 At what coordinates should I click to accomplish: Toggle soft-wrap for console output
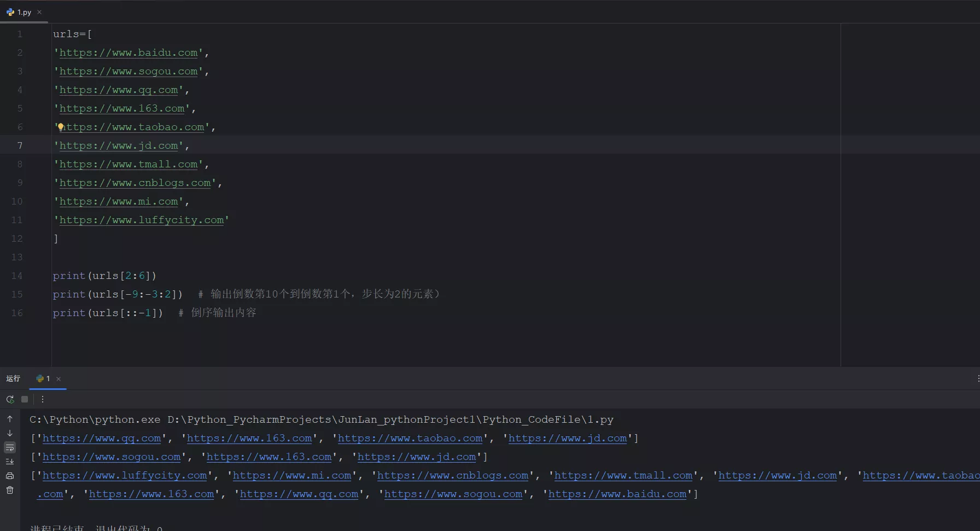tap(10, 448)
